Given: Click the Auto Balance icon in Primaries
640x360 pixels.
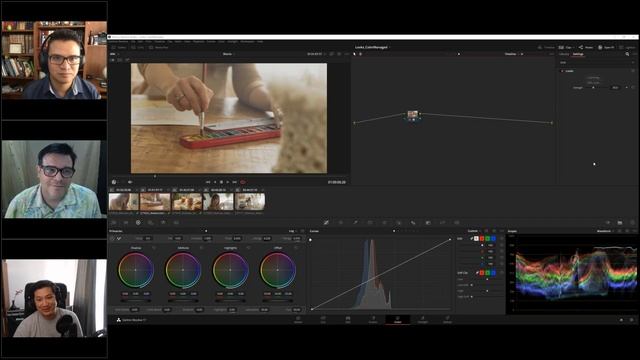Looking at the screenshot, I should pos(113,238).
